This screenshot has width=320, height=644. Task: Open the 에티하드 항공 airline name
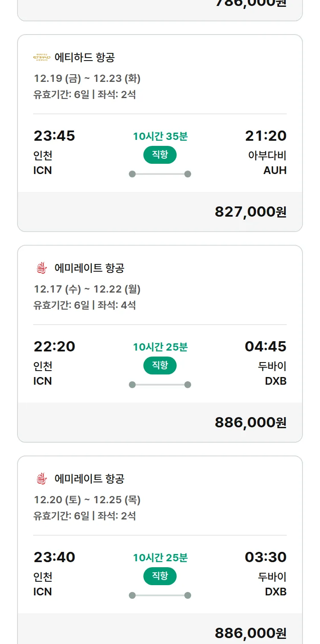[84, 57]
